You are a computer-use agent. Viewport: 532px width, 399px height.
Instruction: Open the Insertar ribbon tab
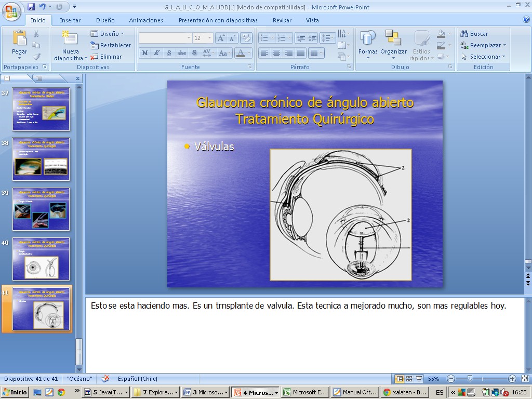pos(70,20)
